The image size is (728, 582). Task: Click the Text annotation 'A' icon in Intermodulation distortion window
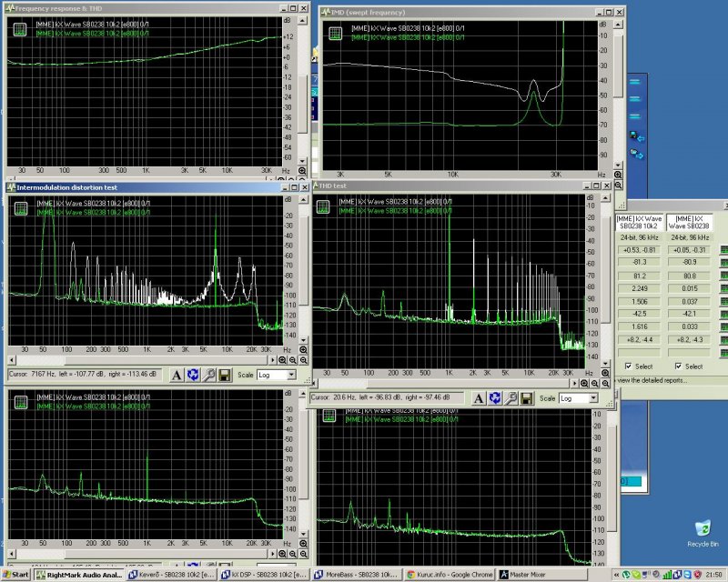point(177,375)
